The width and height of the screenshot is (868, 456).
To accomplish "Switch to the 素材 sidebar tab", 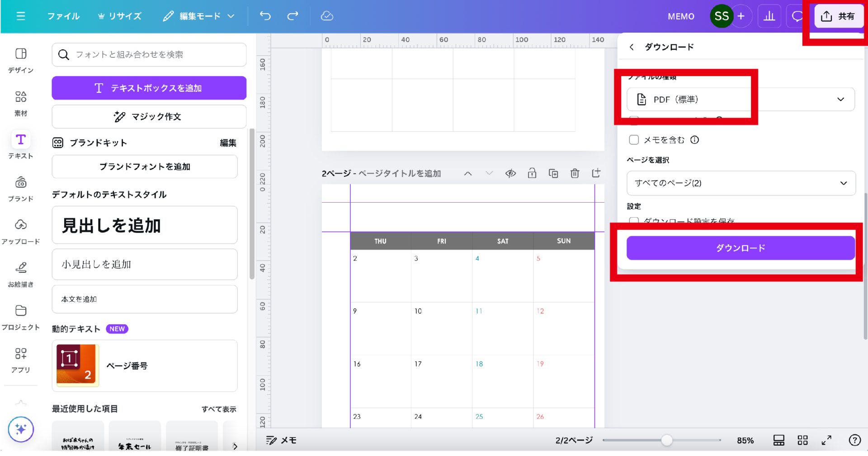I will coord(21,103).
